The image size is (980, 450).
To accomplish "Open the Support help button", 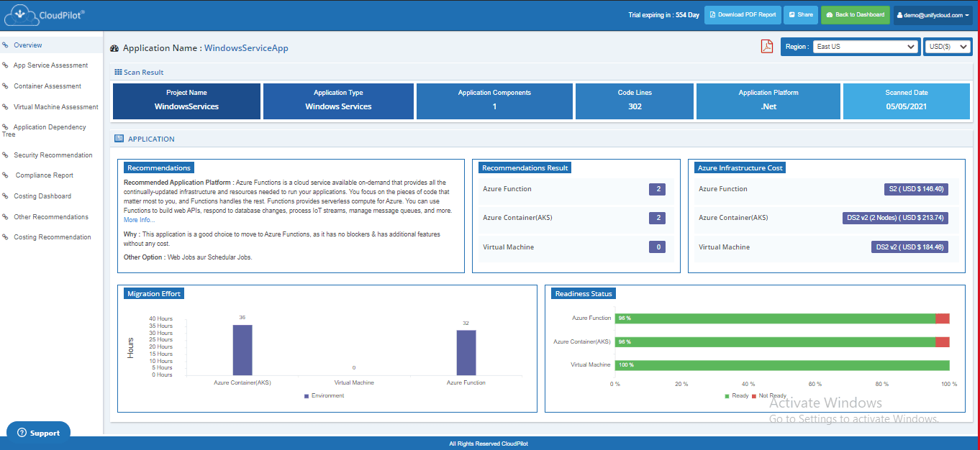I will pyautogui.click(x=39, y=433).
